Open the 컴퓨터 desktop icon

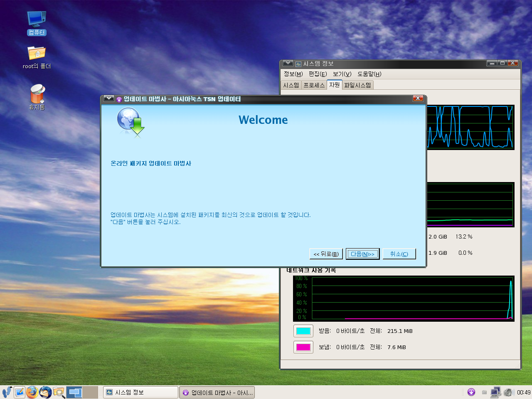37,23
